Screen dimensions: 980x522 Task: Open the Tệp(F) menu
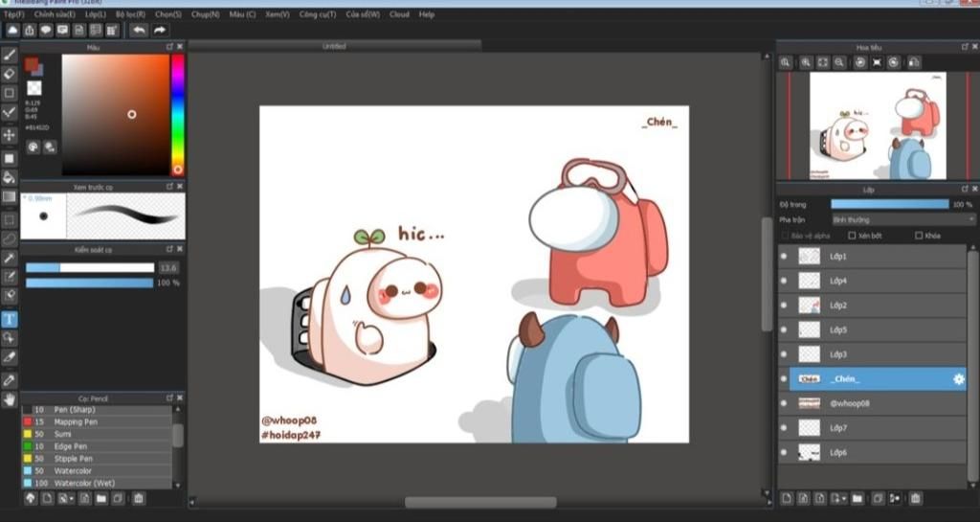click(13, 14)
